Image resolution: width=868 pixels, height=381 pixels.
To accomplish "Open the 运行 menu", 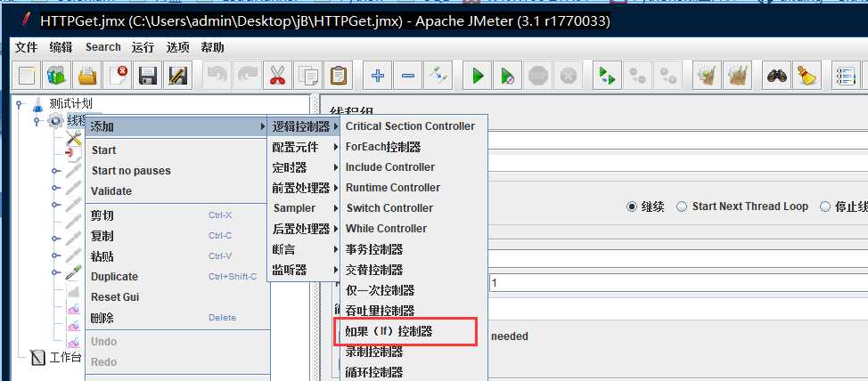I will pyautogui.click(x=143, y=47).
